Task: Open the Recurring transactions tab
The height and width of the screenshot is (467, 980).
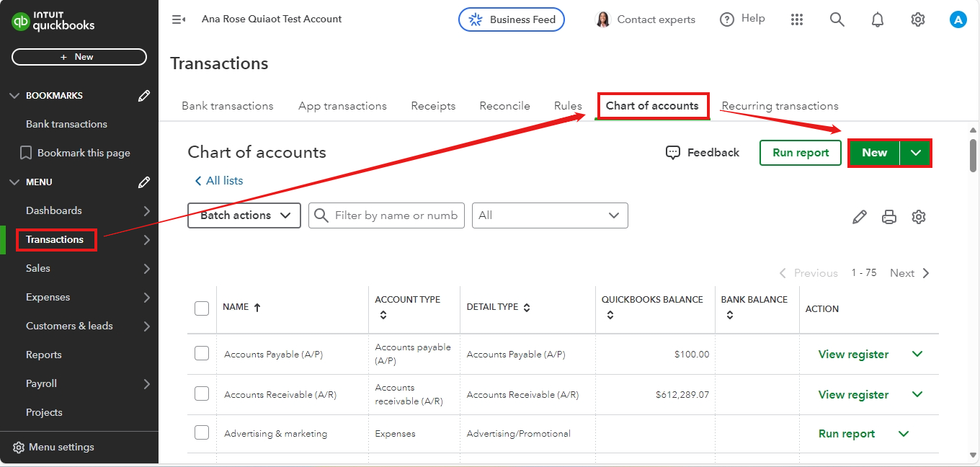Action: coord(780,105)
